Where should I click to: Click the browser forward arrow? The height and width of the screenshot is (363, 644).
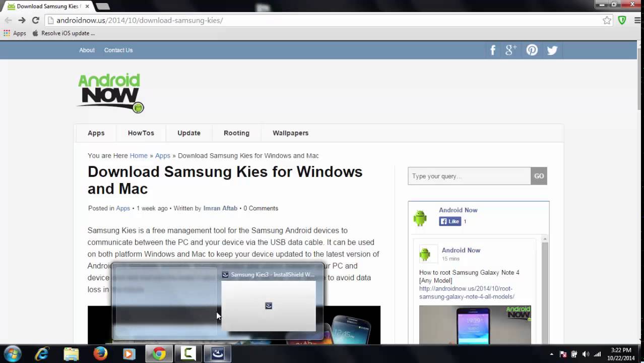22,20
